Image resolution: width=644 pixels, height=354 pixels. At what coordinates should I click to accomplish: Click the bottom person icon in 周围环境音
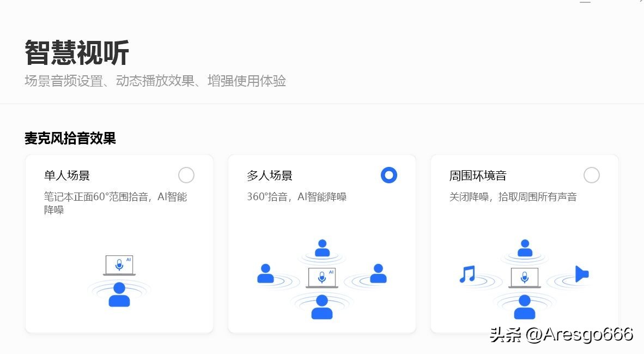524,306
